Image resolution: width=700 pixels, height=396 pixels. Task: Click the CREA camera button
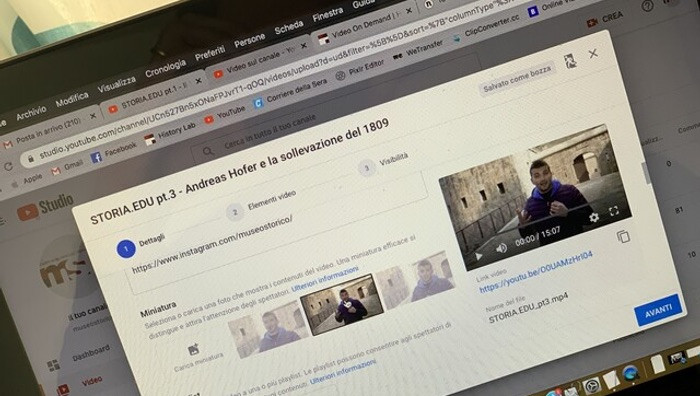click(x=605, y=20)
